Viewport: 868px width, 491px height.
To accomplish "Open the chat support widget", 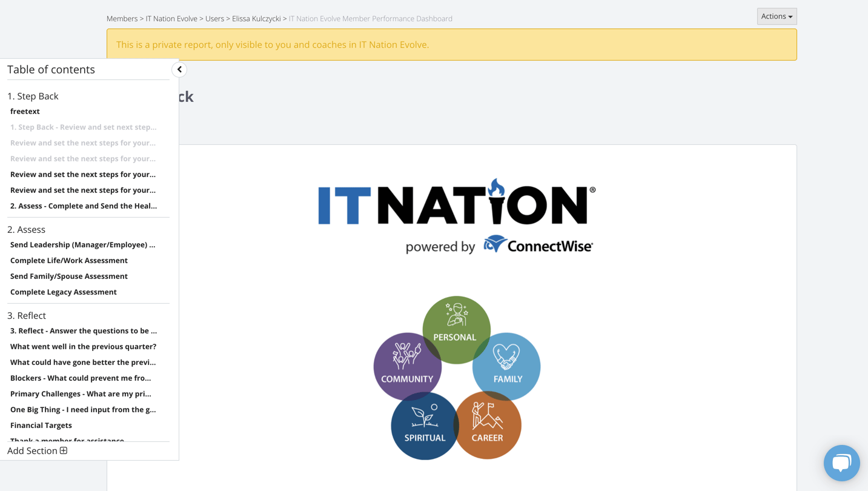I will pyautogui.click(x=841, y=463).
